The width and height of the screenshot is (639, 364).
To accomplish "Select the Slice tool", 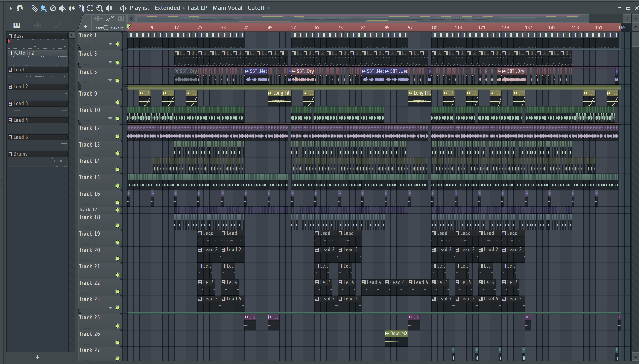I will [x=81, y=8].
